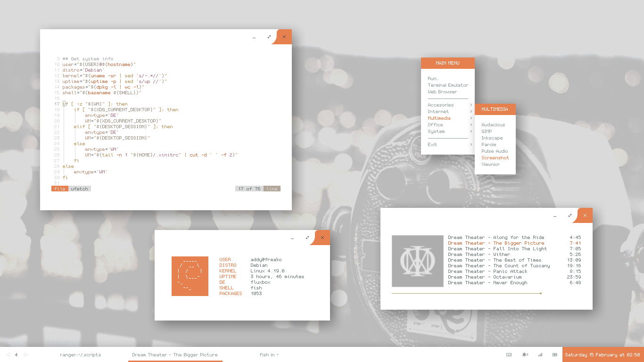Click the right workspace navigation arrow
The height and width of the screenshot is (362, 644).
pyautogui.click(x=26, y=354)
